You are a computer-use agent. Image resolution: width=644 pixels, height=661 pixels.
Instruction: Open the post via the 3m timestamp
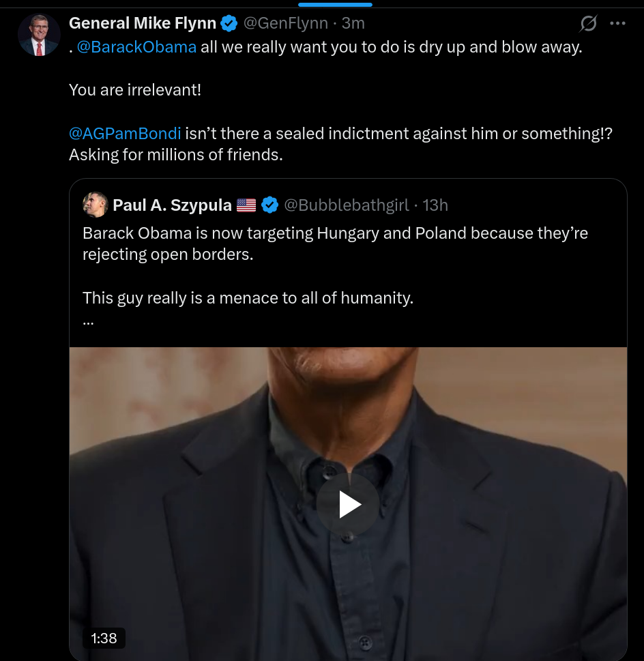(353, 23)
